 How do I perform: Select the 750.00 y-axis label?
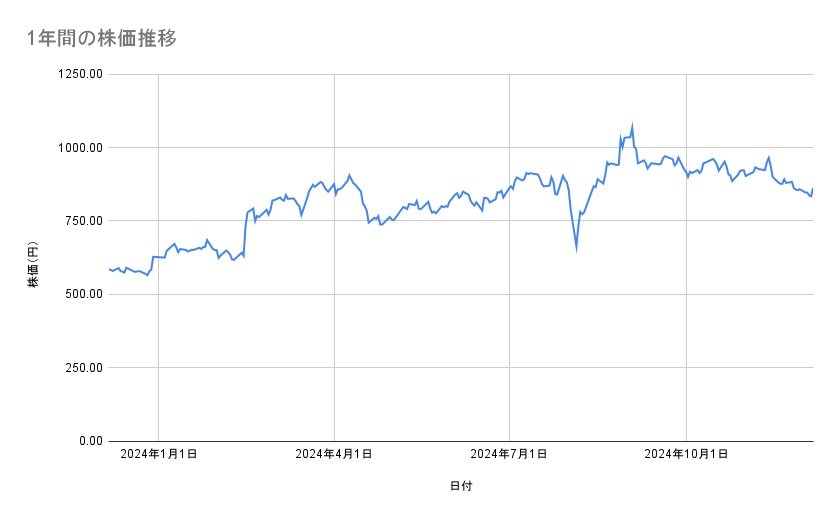click(84, 221)
